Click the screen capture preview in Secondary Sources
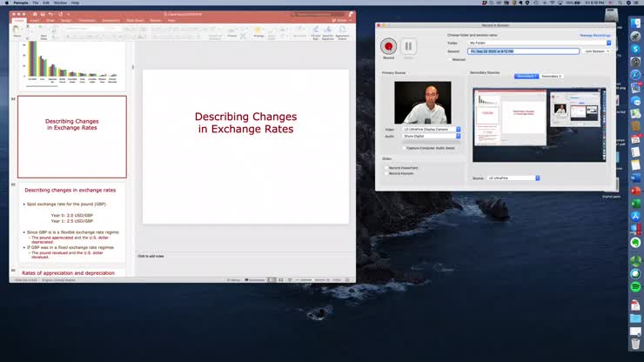The height and width of the screenshot is (362, 644). [539, 125]
